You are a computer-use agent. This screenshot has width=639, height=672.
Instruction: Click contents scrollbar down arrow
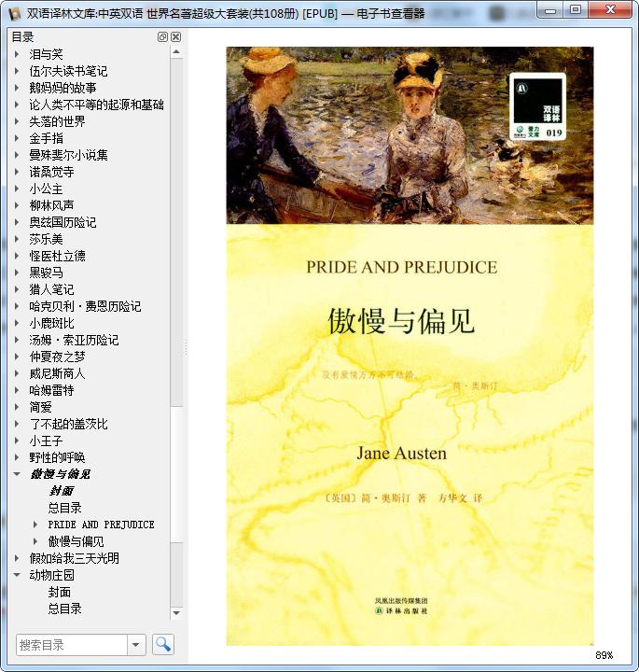(x=176, y=613)
